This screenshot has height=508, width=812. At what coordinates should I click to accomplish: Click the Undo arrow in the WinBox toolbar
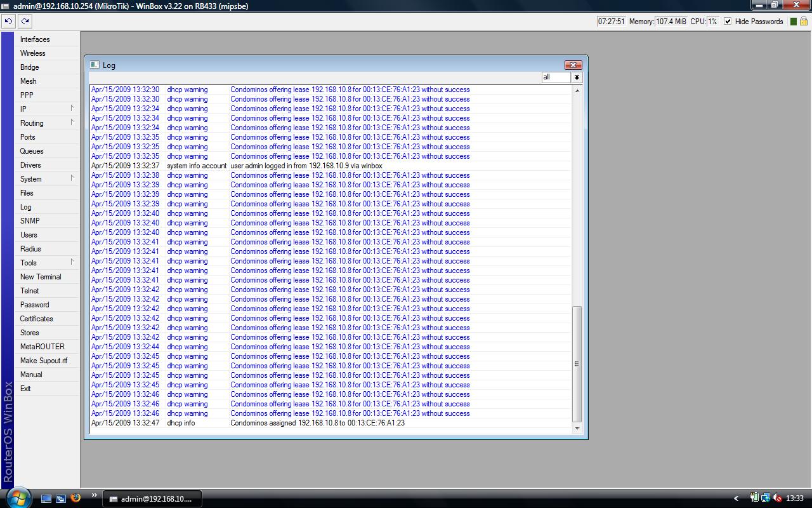[x=8, y=21]
